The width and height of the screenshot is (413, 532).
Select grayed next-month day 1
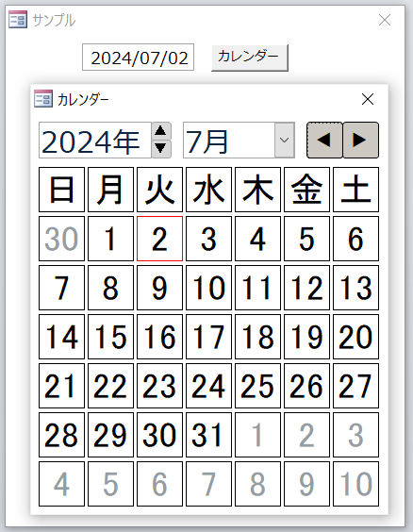click(x=257, y=435)
